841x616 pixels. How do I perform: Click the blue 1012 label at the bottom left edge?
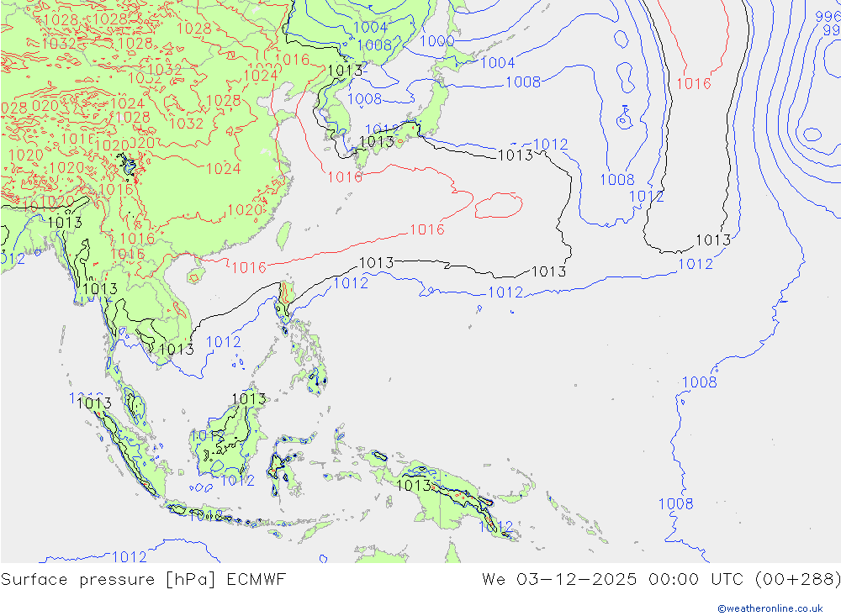pyautogui.click(x=130, y=557)
